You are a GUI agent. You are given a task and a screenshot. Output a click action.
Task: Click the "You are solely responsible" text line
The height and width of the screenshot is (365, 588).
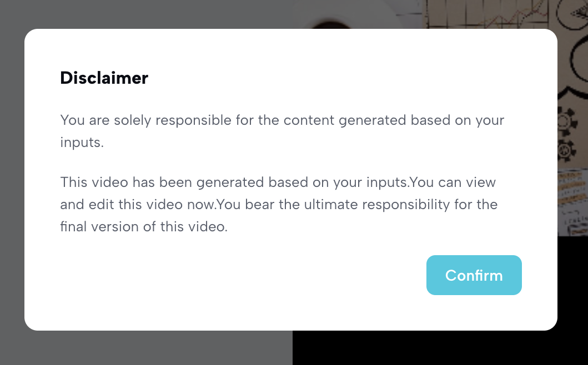coord(282,120)
